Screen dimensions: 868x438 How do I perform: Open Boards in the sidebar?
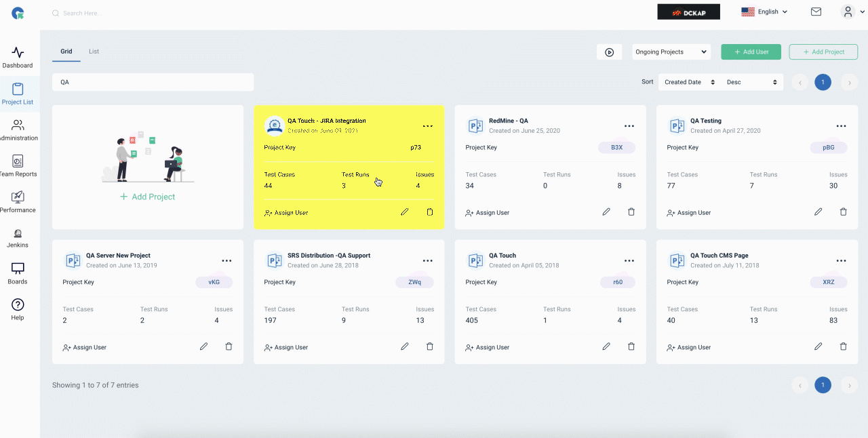(x=18, y=273)
